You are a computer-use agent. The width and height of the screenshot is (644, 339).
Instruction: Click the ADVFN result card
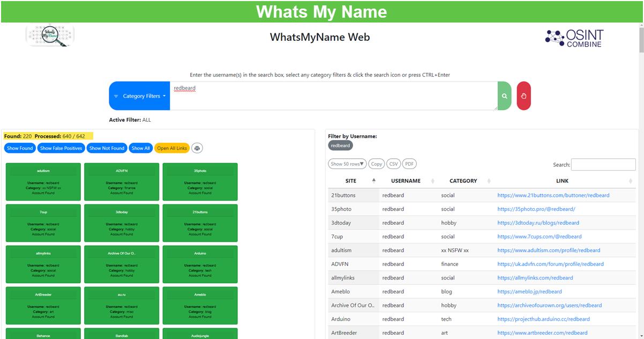click(122, 182)
